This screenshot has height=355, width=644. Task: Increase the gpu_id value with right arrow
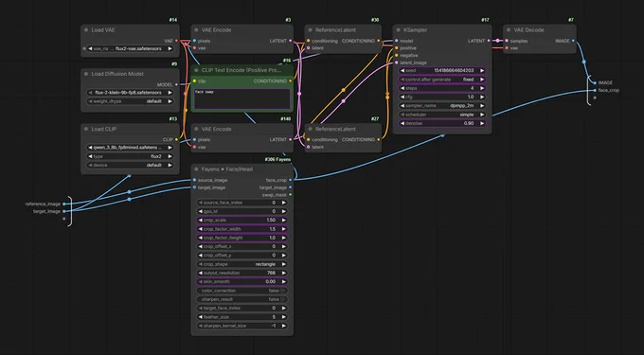(x=284, y=211)
